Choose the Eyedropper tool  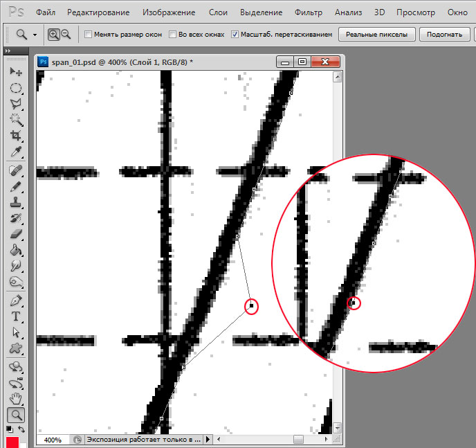(15, 152)
